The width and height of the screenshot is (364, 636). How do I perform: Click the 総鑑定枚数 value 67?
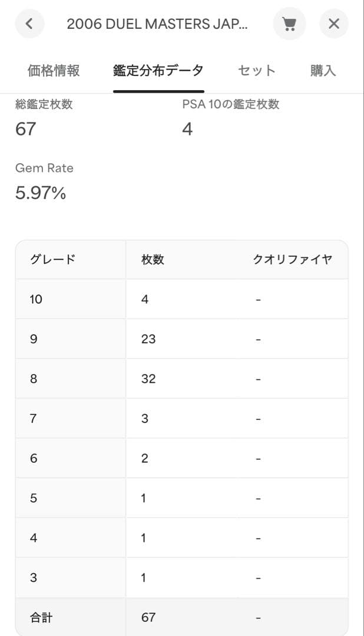[x=26, y=129]
